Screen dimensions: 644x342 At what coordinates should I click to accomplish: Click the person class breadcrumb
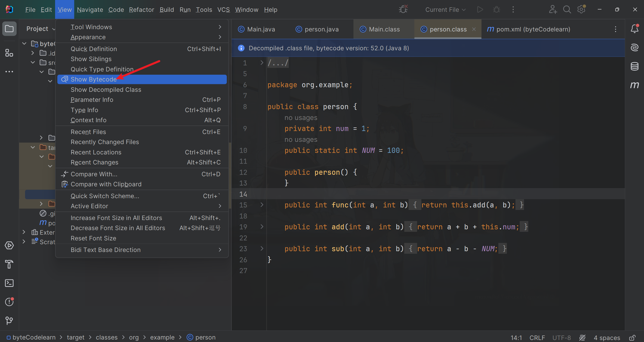pyautogui.click(x=201, y=337)
